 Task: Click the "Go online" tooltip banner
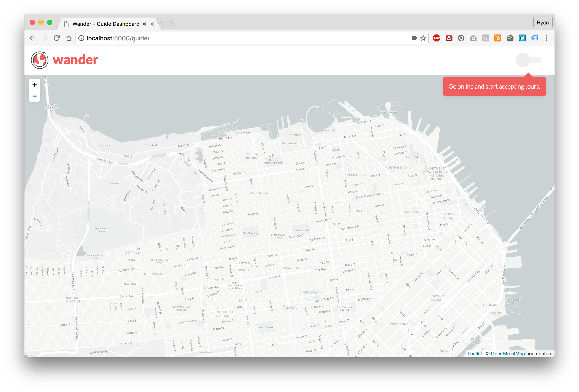(x=494, y=86)
